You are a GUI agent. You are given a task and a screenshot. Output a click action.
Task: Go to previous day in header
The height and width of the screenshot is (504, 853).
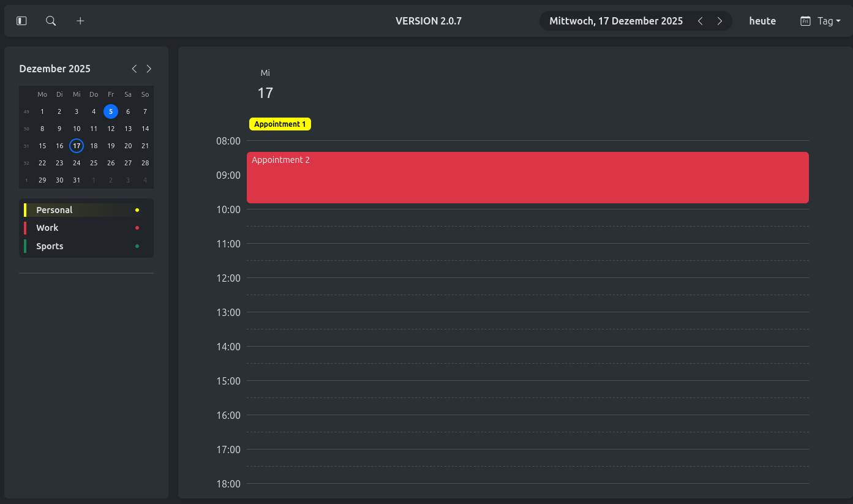(x=701, y=21)
